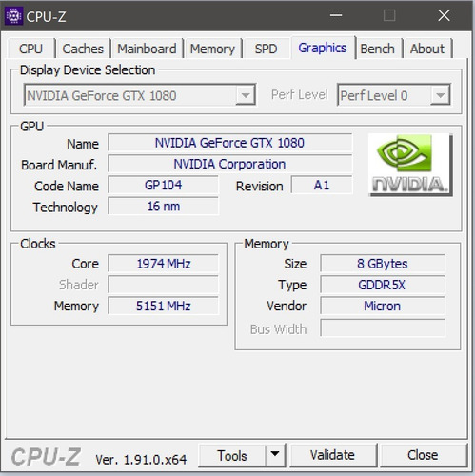Open the Perf Level dropdown

pyautogui.click(x=394, y=95)
